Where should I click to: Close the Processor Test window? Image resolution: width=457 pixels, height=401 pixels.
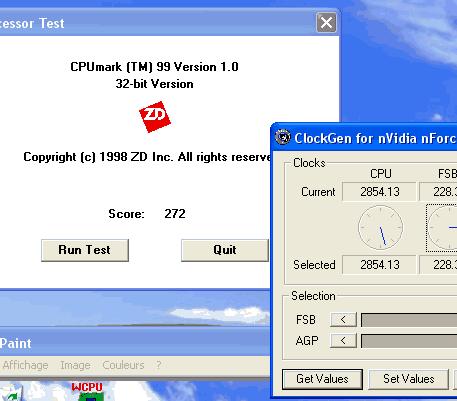(326, 23)
